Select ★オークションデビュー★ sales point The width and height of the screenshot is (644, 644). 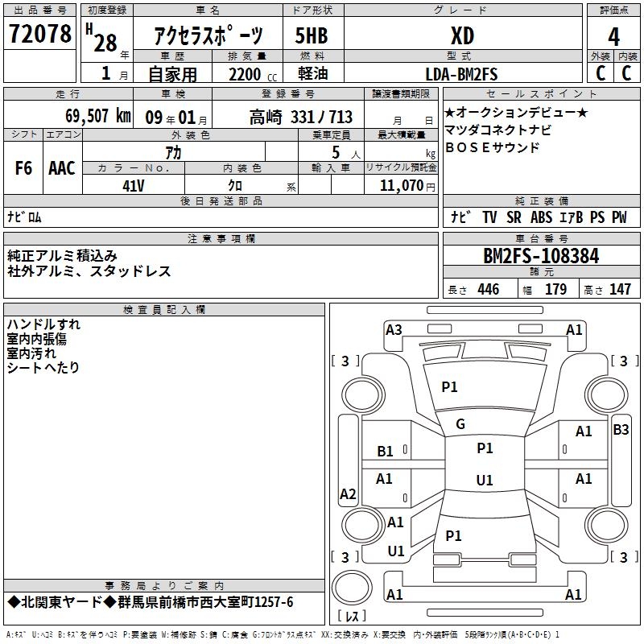coord(516,112)
